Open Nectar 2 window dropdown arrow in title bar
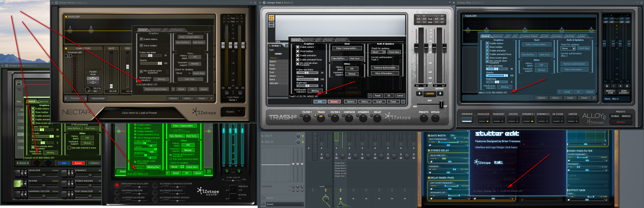Image resolution: width=644 pixels, height=208 pixels. click(x=53, y=2)
